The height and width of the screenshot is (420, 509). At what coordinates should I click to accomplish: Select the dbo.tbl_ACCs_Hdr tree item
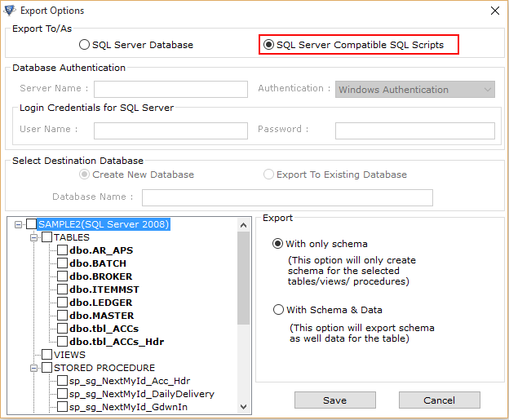pyautogui.click(x=117, y=342)
